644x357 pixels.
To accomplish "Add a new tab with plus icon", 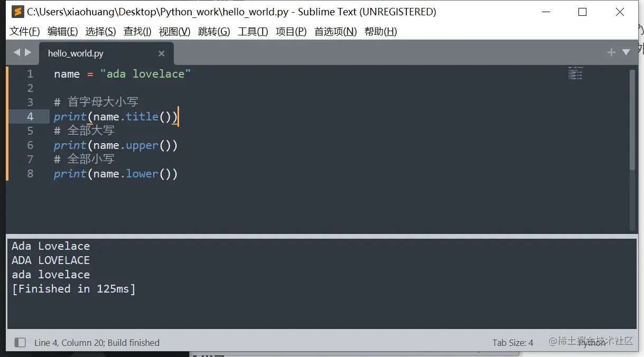I will tap(611, 52).
